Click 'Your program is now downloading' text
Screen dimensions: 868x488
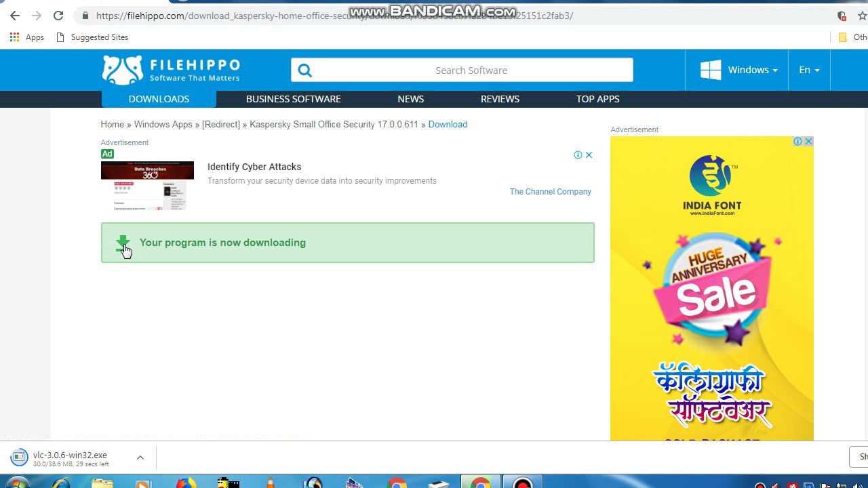pyautogui.click(x=222, y=243)
